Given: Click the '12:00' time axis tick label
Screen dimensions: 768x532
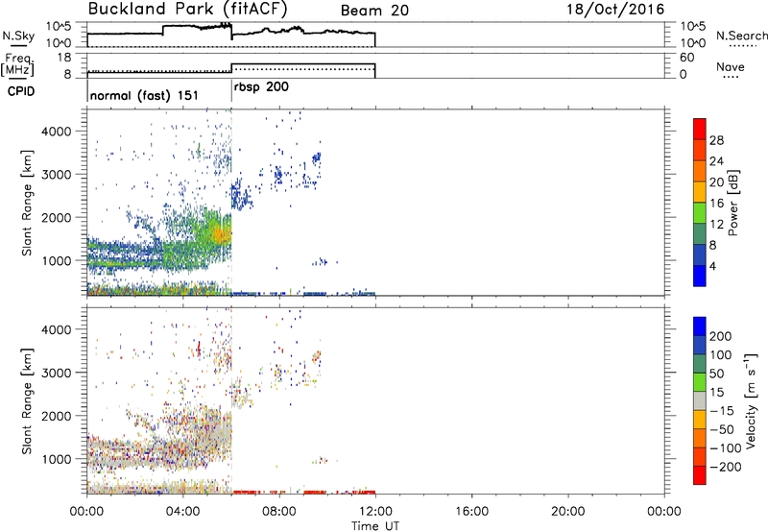Looking at the screenshot, I should click(x=375, y=511).
